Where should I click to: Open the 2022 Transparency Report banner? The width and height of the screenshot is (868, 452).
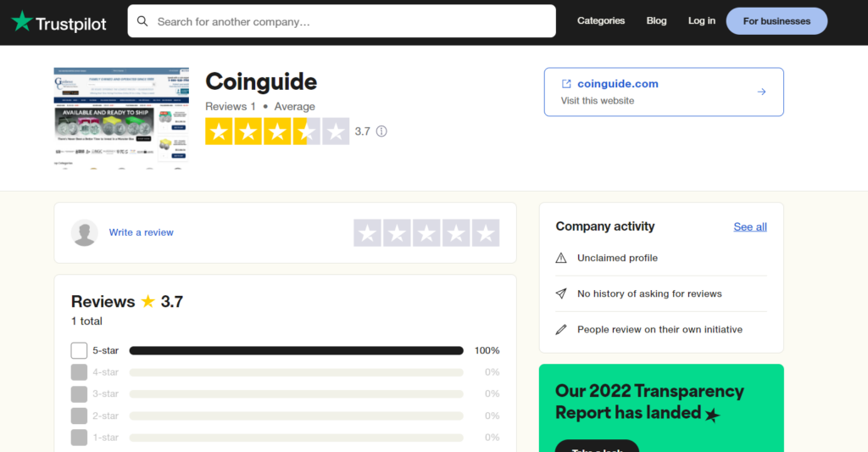pos(661,408)
